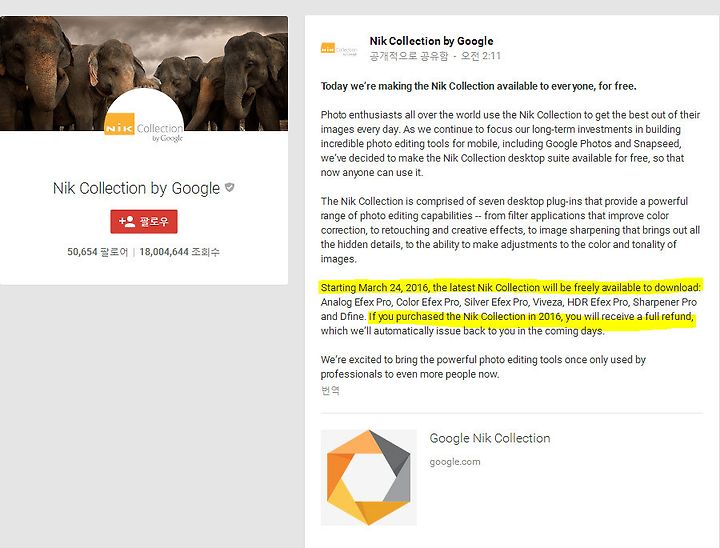720x548 pixels.
Task: Click the small Nik avatar beside post
Action: point(339,48)
